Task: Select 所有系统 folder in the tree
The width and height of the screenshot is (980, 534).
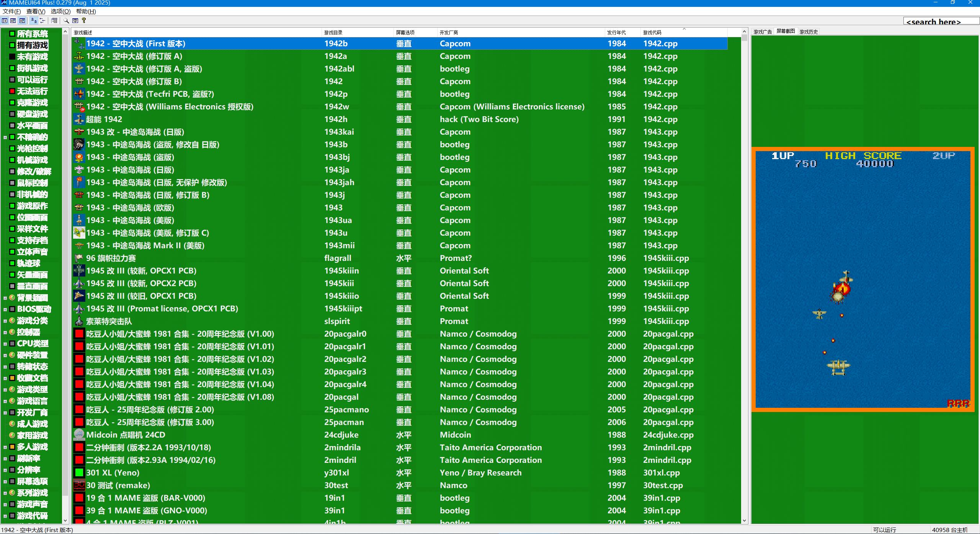Action: coord(33,34)
